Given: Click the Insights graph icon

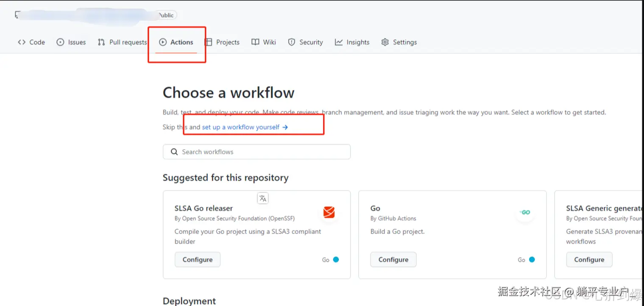Looking at the screenshot, I should pyautogui.click(x=339, y=42).
